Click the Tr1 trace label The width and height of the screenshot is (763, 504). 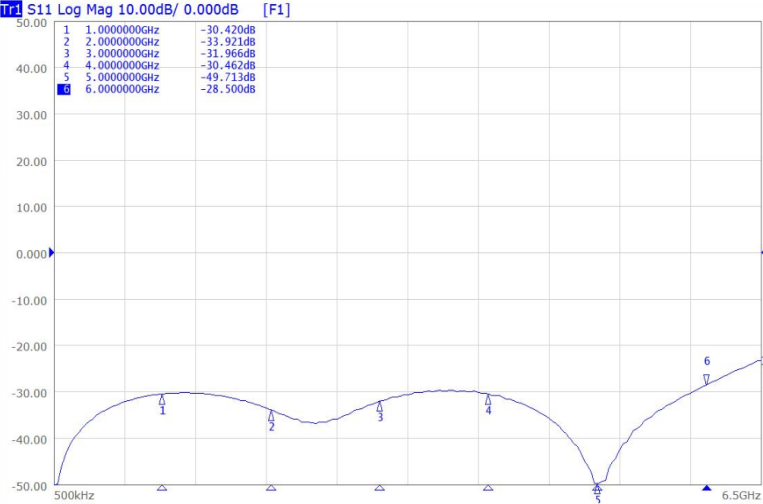click(x=11, y=9)
